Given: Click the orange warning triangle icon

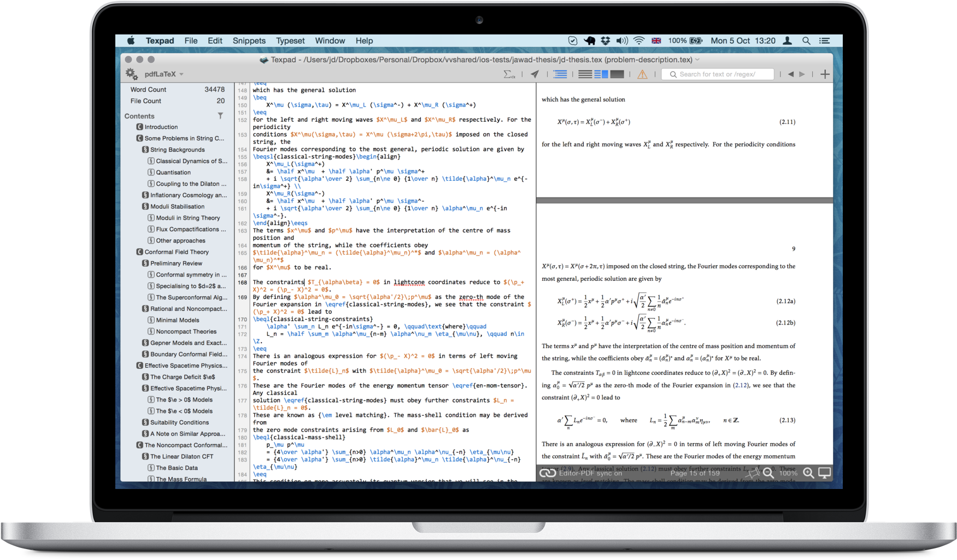Looking at the screenshot, I should click(642, 74).
